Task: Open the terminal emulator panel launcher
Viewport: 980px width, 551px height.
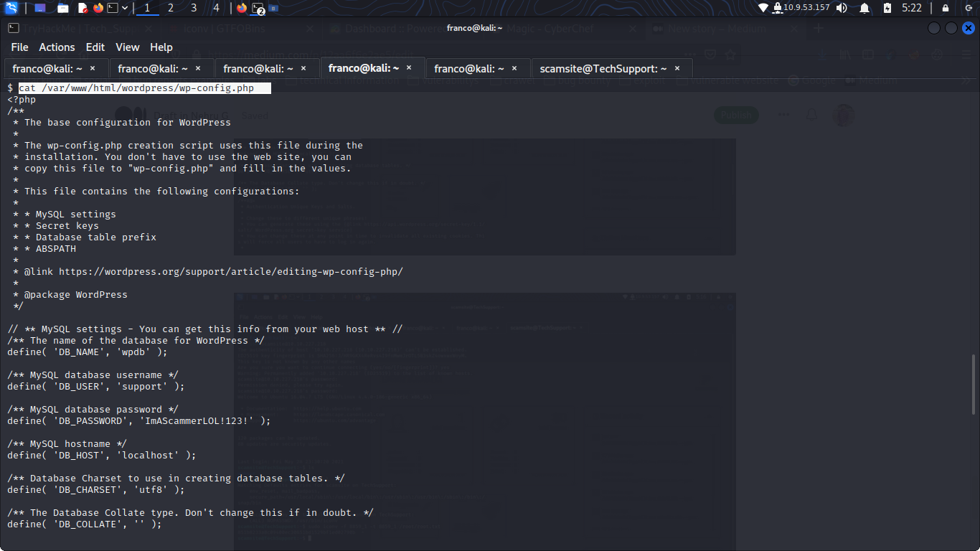Action: tap(113, 8)
